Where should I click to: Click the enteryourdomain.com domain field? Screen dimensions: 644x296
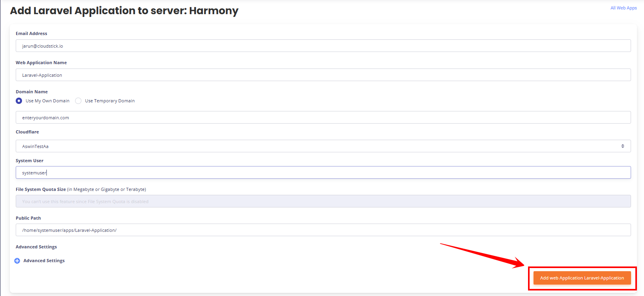(x=322, y=117)
